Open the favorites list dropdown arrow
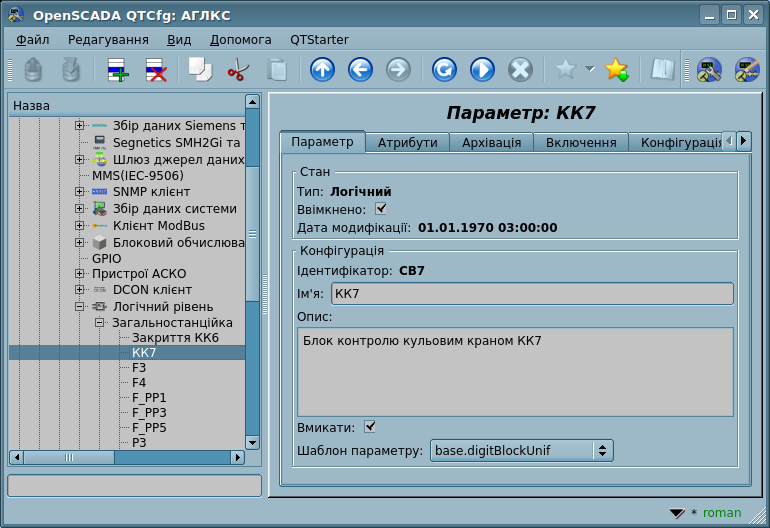The width and height of the screenshot is (770, 528). [589, 69]
